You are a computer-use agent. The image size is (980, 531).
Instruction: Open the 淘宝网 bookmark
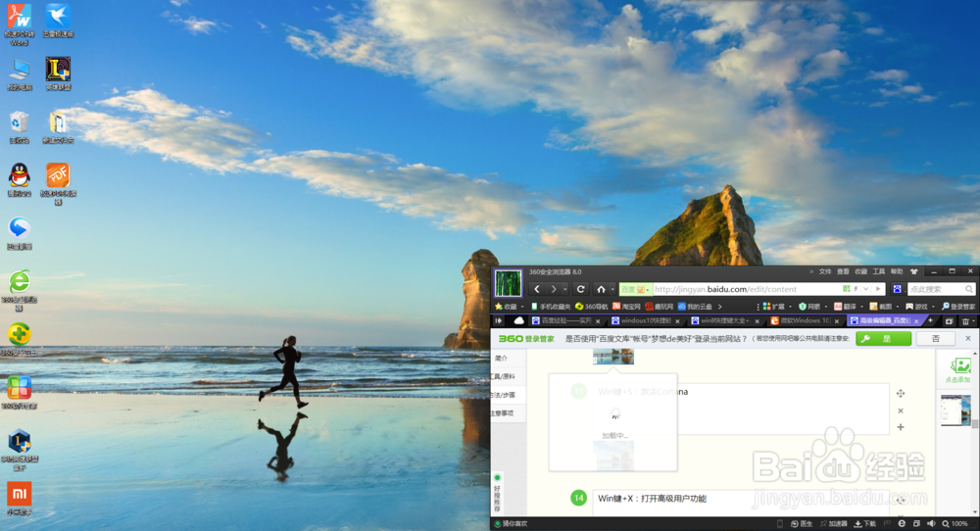click(626, 307)
